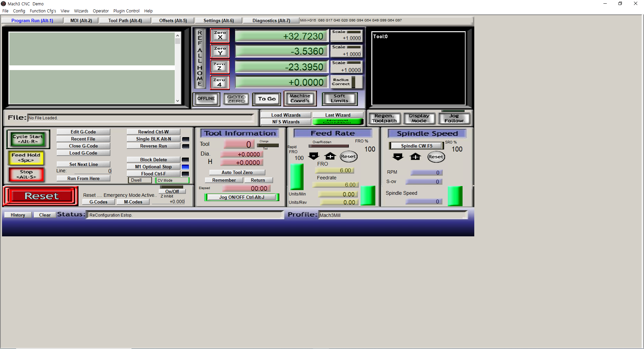Click Rewind Ctrl-W button
This screenshot has width=644, height=349.
153,132
